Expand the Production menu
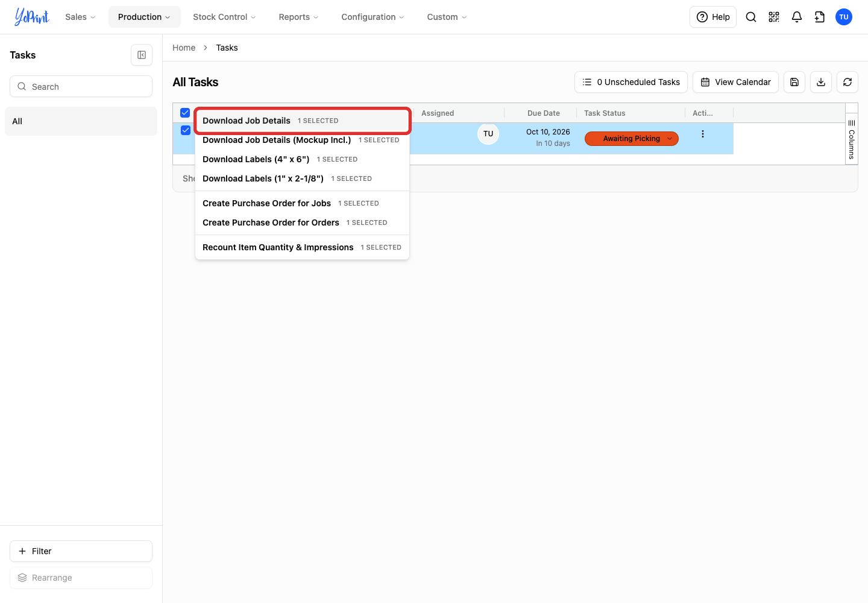Viewport: 868px width, 603px height. click(144, 17)
